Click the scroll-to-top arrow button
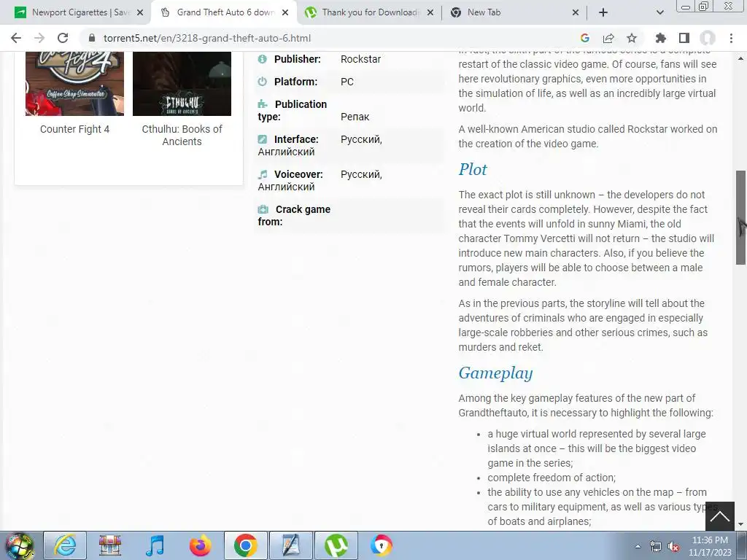This screenshot has width=747, height=560. pos(720,517)
